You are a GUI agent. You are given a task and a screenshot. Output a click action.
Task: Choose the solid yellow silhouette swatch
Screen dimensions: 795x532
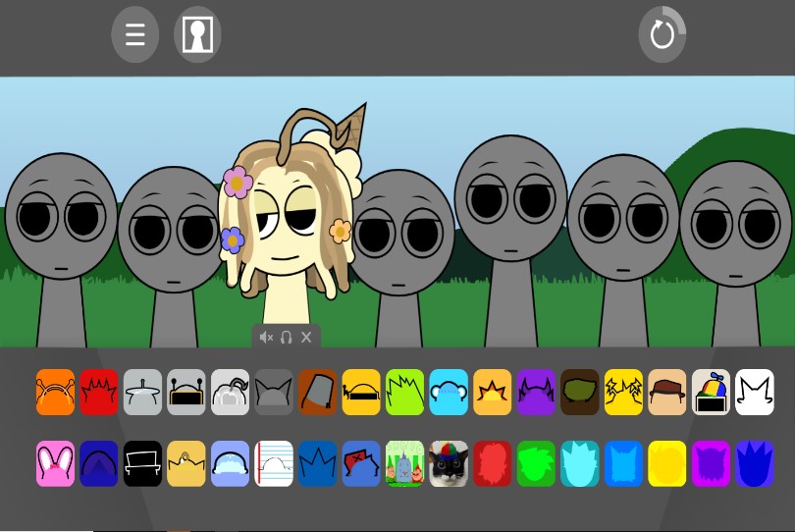667,463
